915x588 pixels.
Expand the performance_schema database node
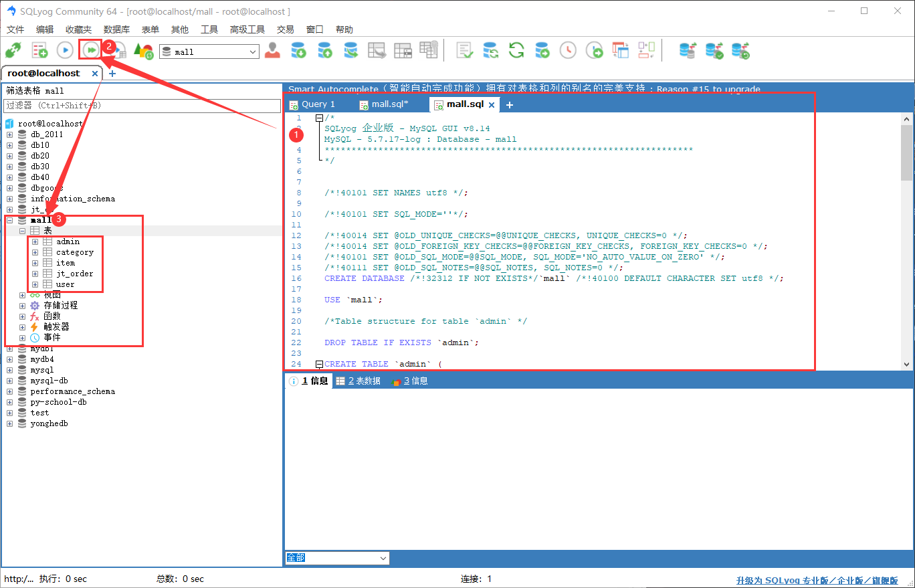point(10,391)
